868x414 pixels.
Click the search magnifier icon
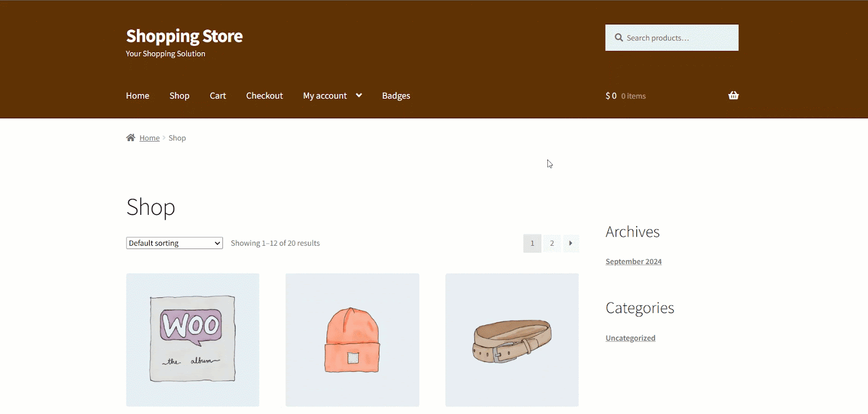click(618, 38)
